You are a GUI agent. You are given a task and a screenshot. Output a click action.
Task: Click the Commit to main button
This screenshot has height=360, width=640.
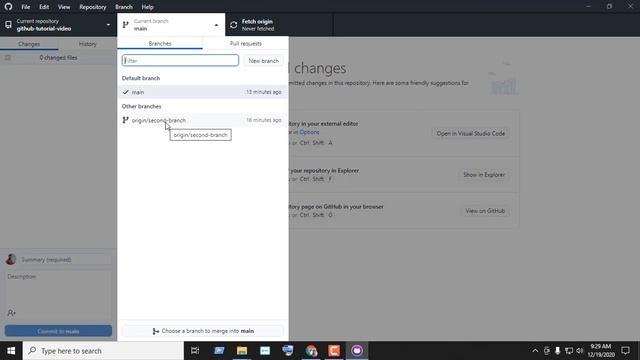(x=58, y=331)
